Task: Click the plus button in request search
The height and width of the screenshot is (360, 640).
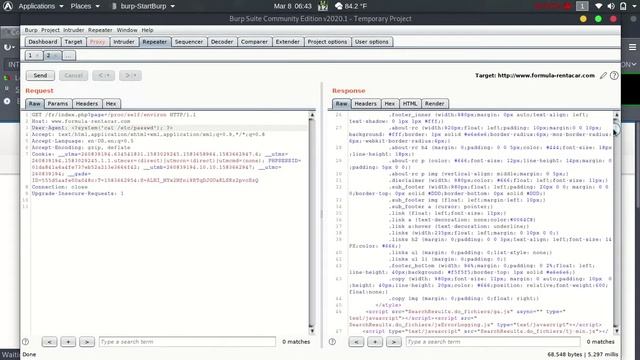Action: click(68, 342)
